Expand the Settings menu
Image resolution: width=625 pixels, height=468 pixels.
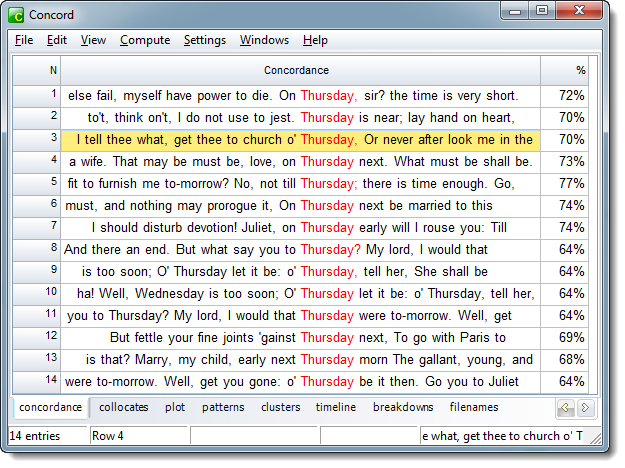(204, 40)
